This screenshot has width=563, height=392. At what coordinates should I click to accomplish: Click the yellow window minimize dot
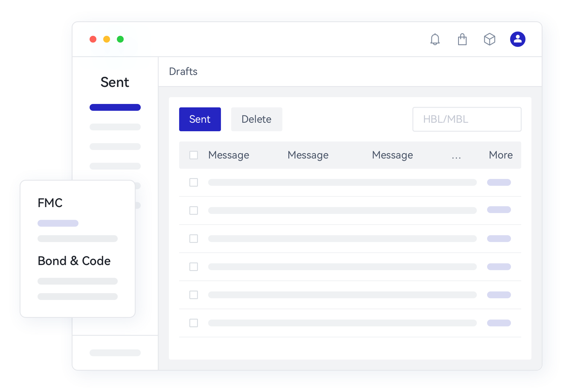tap(107, 39)
